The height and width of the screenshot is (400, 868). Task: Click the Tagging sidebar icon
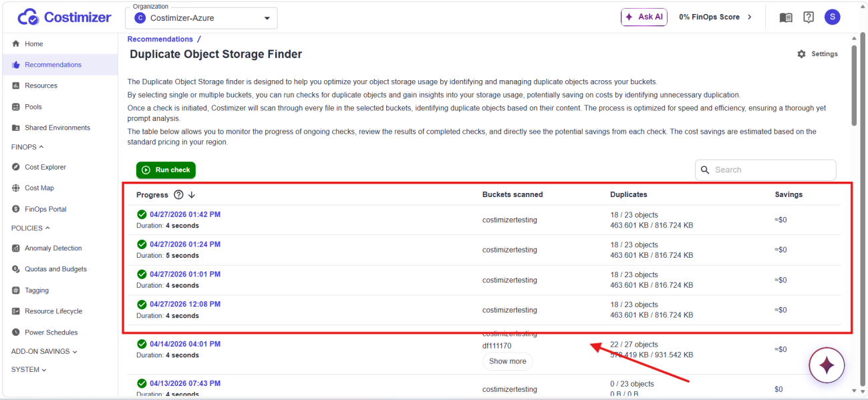16,290
